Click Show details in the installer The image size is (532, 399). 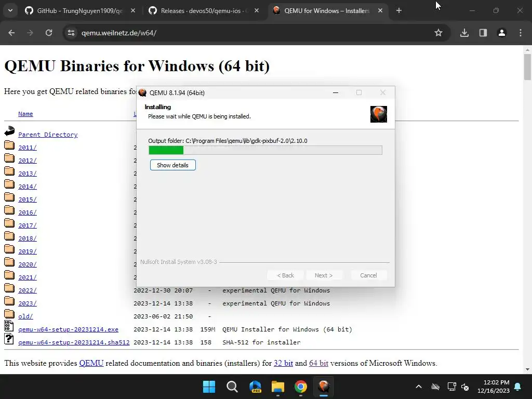172,165
